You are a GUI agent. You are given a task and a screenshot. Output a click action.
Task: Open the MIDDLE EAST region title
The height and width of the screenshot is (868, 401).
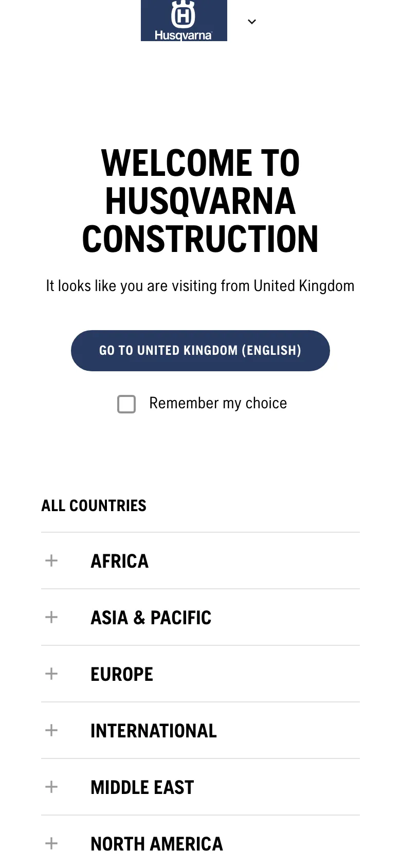click(x=142, y=787)
